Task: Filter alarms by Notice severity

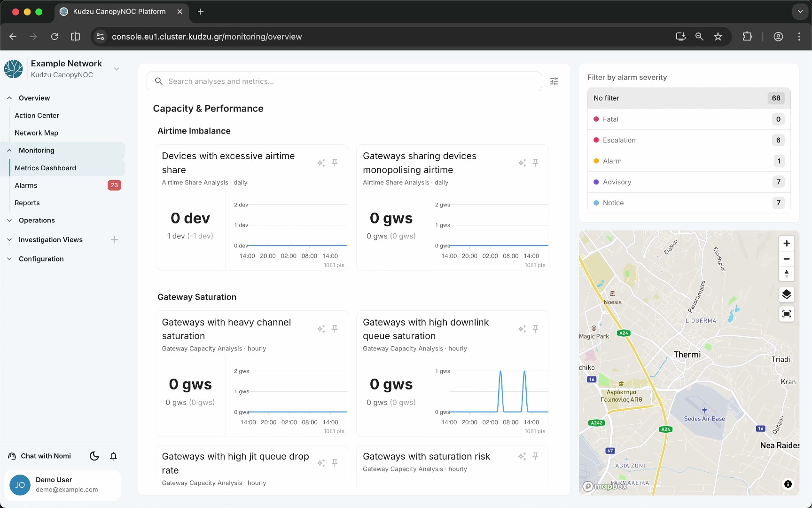Action: 689,203
